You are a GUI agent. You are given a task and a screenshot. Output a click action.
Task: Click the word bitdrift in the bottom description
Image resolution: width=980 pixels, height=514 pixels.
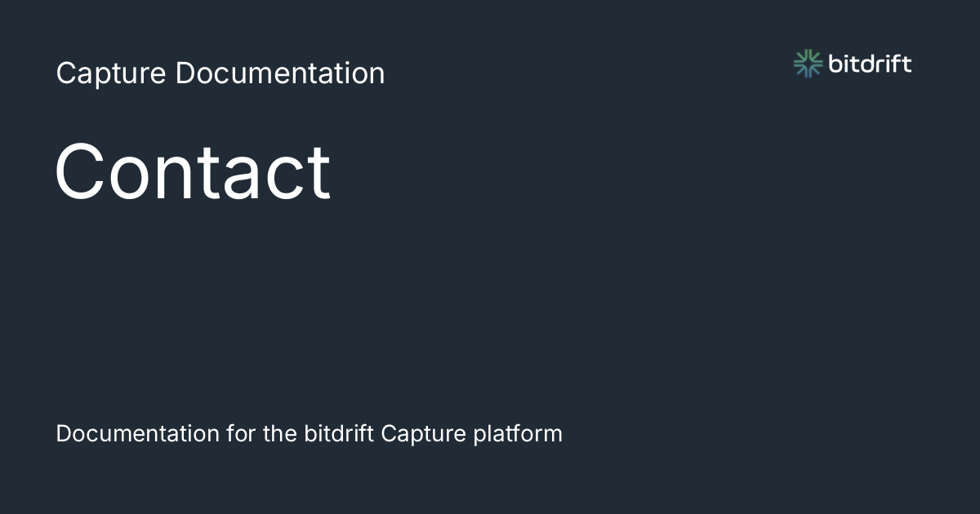[339, 433]
